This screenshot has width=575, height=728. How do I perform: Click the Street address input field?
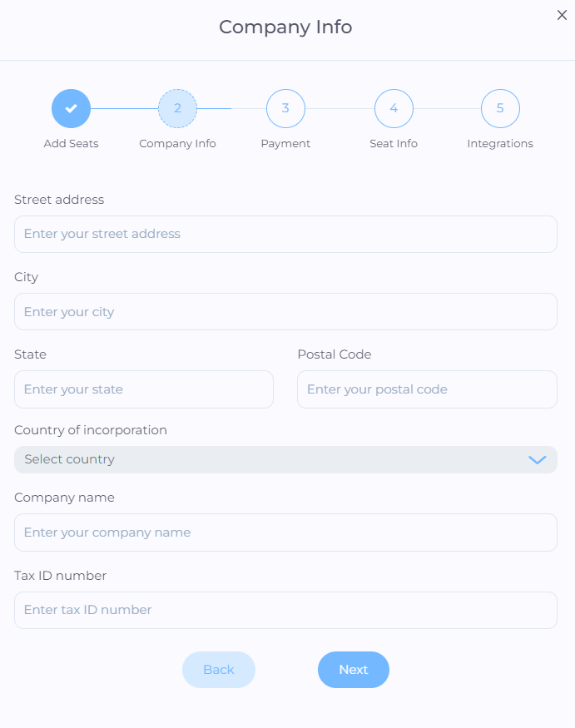tap(285, 234)
